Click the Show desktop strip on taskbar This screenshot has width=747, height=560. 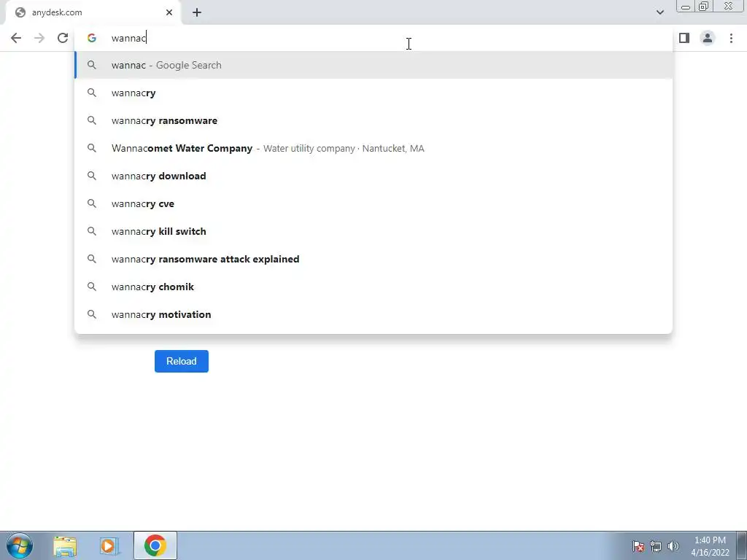(742, 545)
